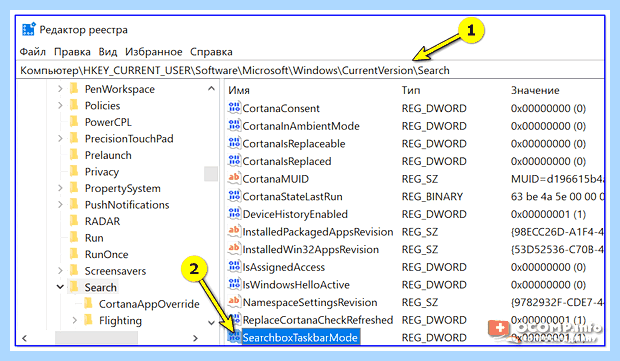Select the CortanaInAmbientMode value icon

coord(234,125)
